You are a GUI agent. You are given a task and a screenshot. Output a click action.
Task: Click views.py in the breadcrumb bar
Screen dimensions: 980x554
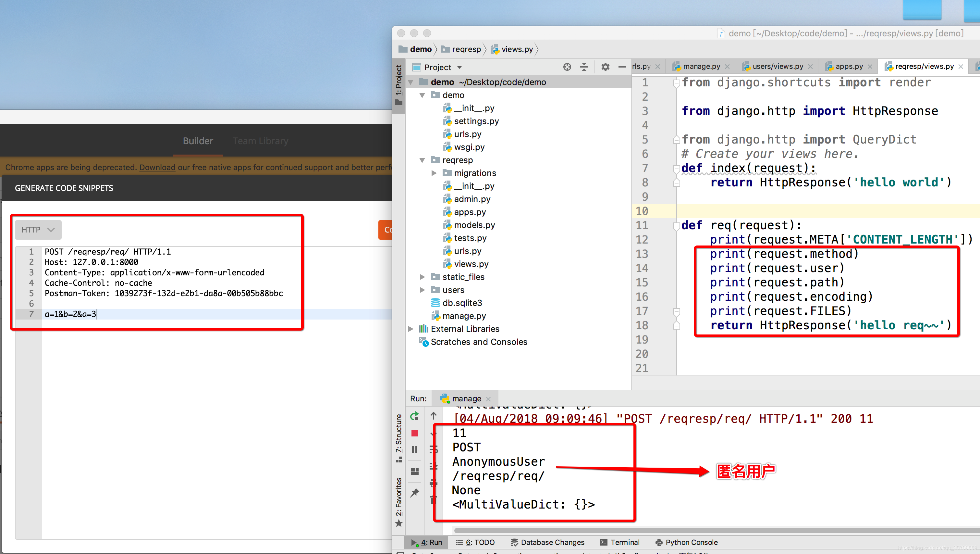pos(512,49)
